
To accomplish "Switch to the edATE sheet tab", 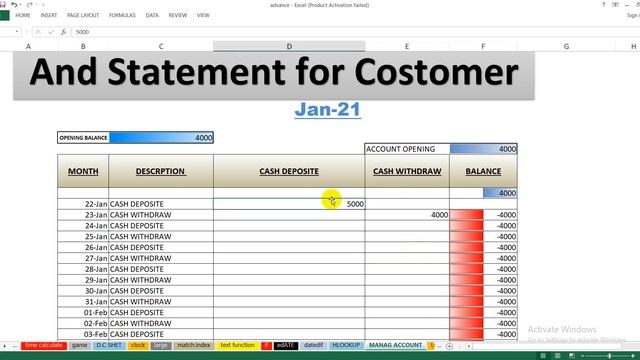I will (285, 345).
